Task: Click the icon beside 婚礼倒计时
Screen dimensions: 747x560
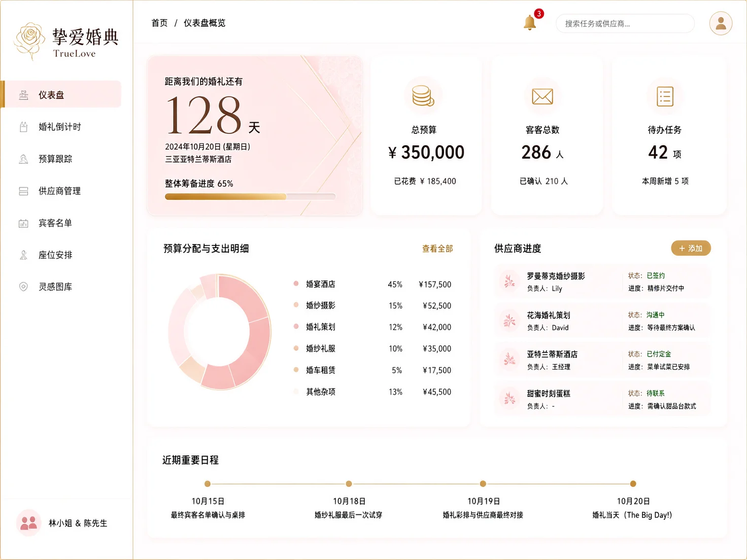Action: click(x=23, y=127)
